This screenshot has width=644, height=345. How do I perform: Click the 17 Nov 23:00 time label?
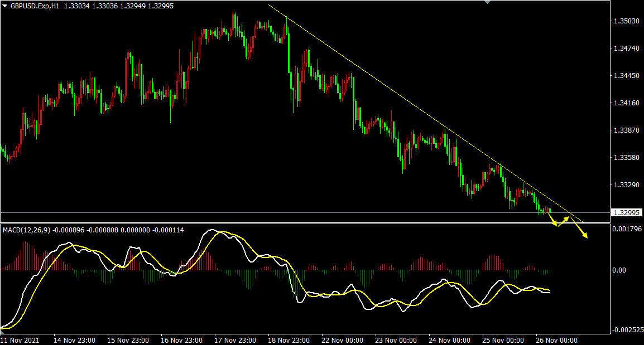pyautogui.click(x=236, y=340)
